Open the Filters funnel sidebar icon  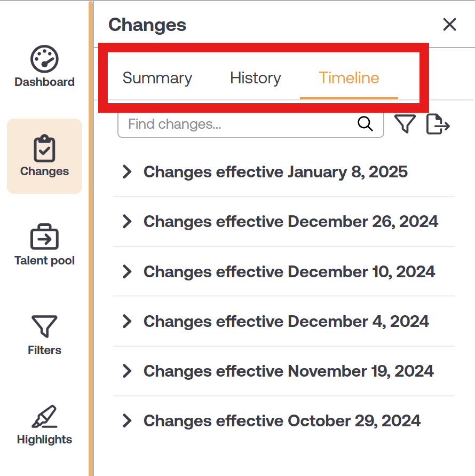[44, 326]
